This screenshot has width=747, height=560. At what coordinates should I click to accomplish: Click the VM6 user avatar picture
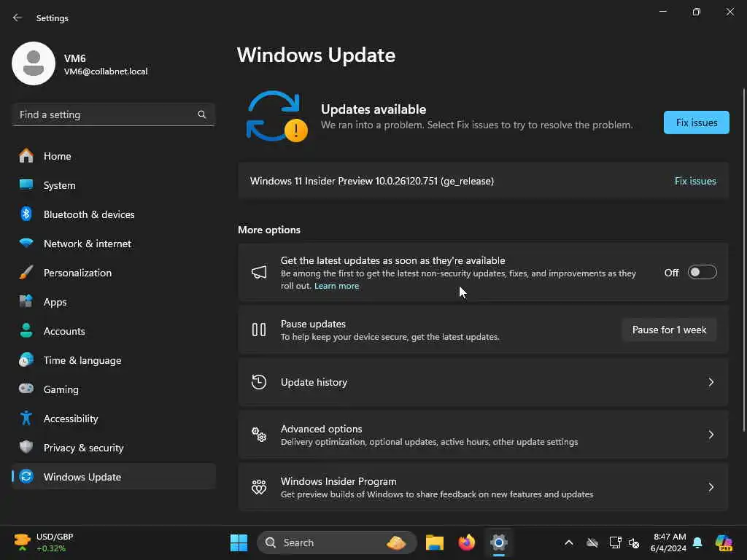pyautogui.click(x=34, y=63)
